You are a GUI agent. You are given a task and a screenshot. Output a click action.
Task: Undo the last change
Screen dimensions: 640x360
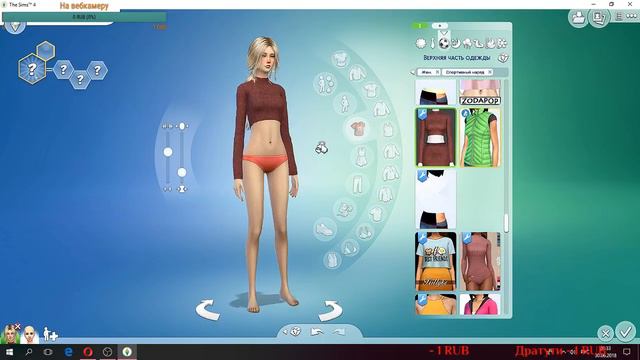tap(316, 332)
